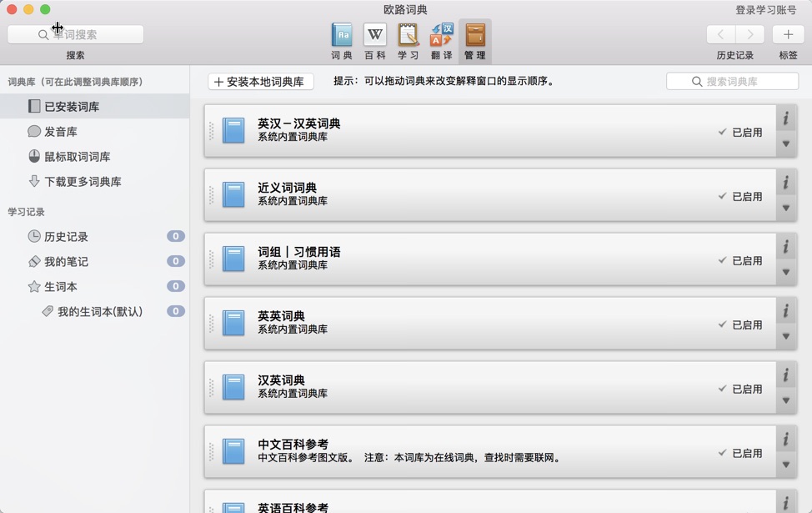Click the book icon of 中文百科参考
Screen dimensions: 812x513
click(233, 451)
